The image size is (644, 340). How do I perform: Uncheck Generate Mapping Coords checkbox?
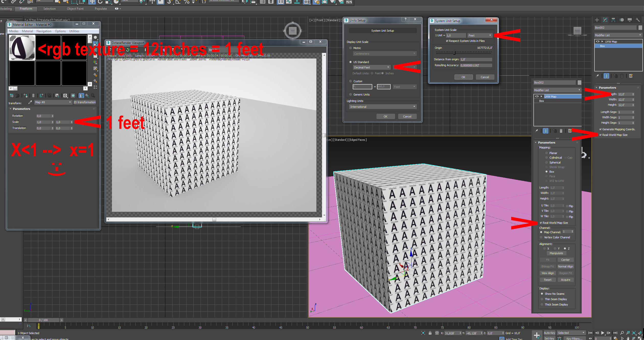(601, 129)
